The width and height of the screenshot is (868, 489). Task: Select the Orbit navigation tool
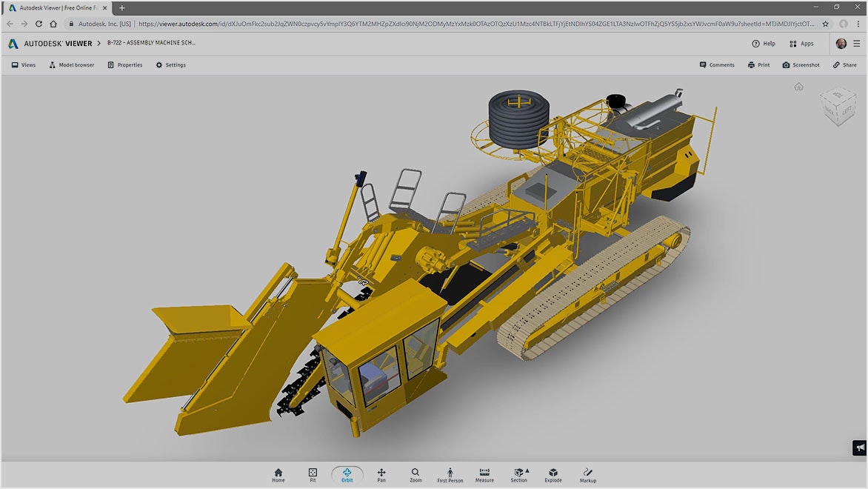tap(347, 474)
